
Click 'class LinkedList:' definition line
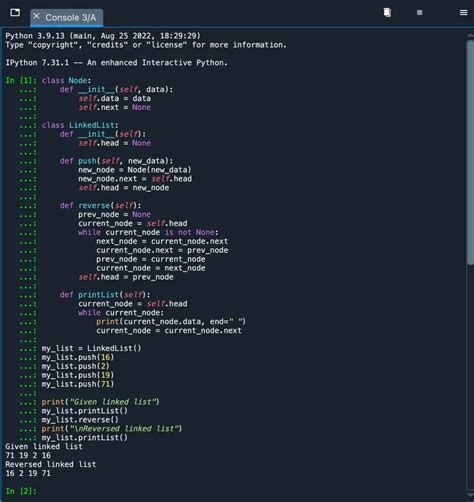coord(80,125)
